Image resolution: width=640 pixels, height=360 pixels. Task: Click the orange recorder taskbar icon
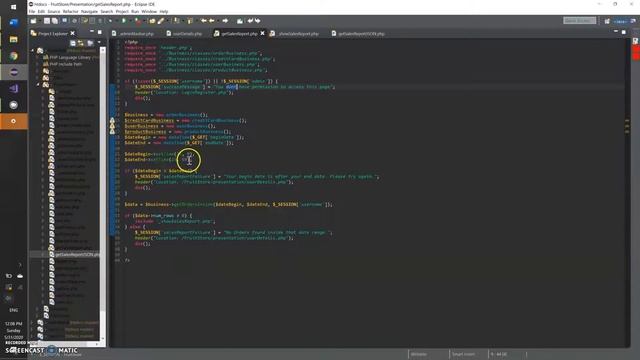pyautogui.click(x=13, y=121)
